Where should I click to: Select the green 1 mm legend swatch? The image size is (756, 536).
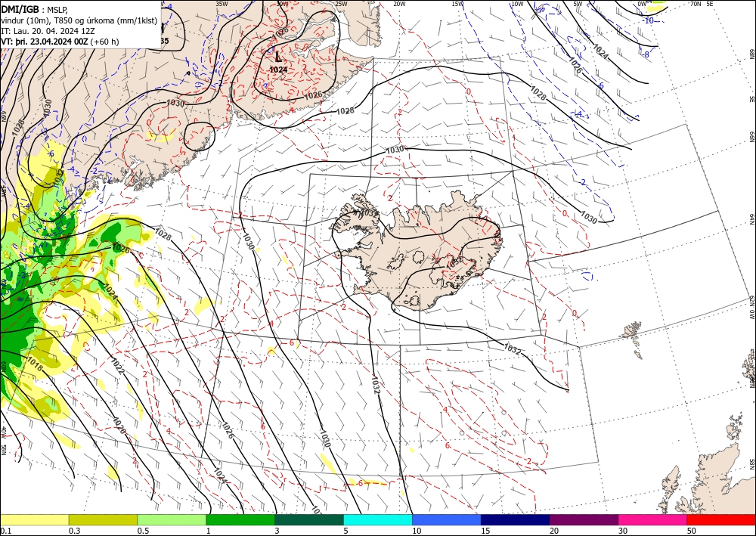(240, 519)
